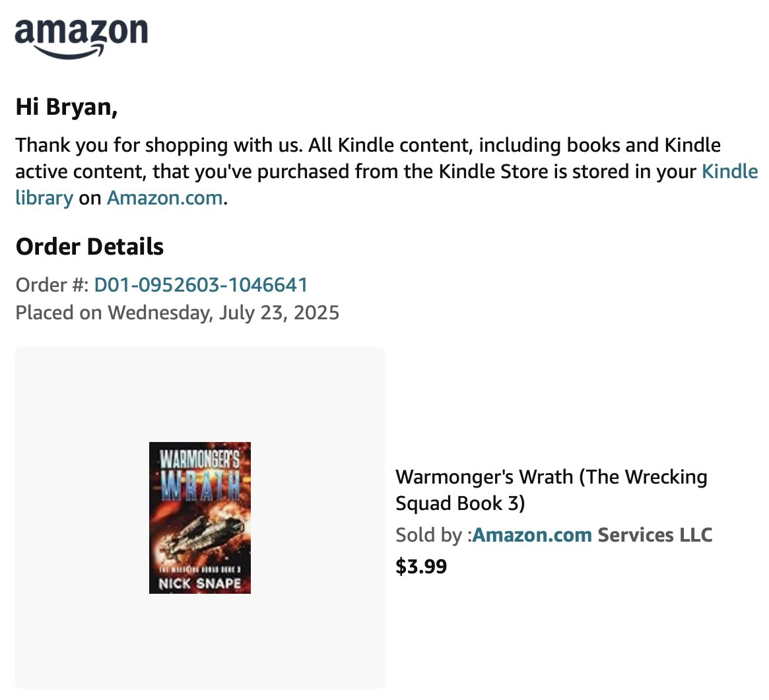The width and height of the screenshot is (769, 700).
Task: Open order number D01-0952603-1046641
Action: pyautogui.click(x=201, y=285)
